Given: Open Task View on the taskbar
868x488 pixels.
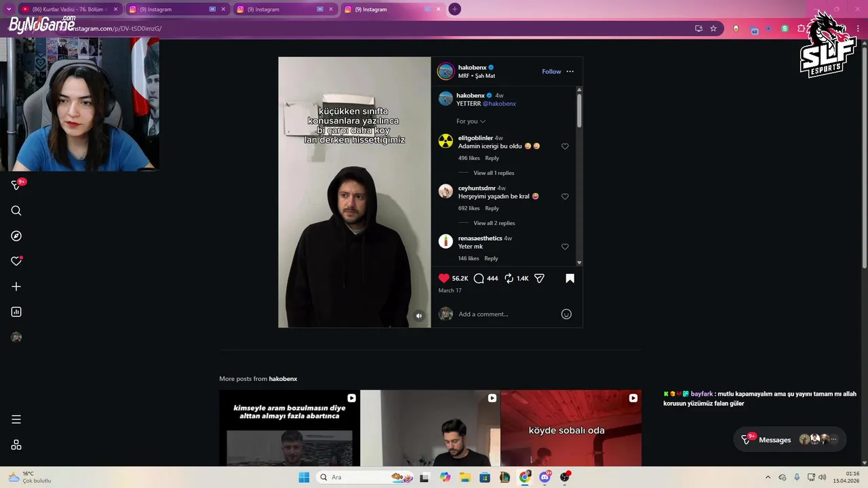Looking at the screenshot, I should pos(425,477).
